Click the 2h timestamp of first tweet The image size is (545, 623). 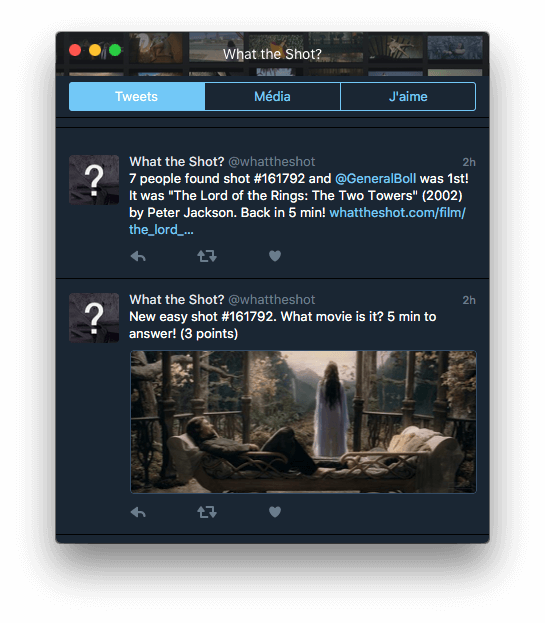pos(469,162)
